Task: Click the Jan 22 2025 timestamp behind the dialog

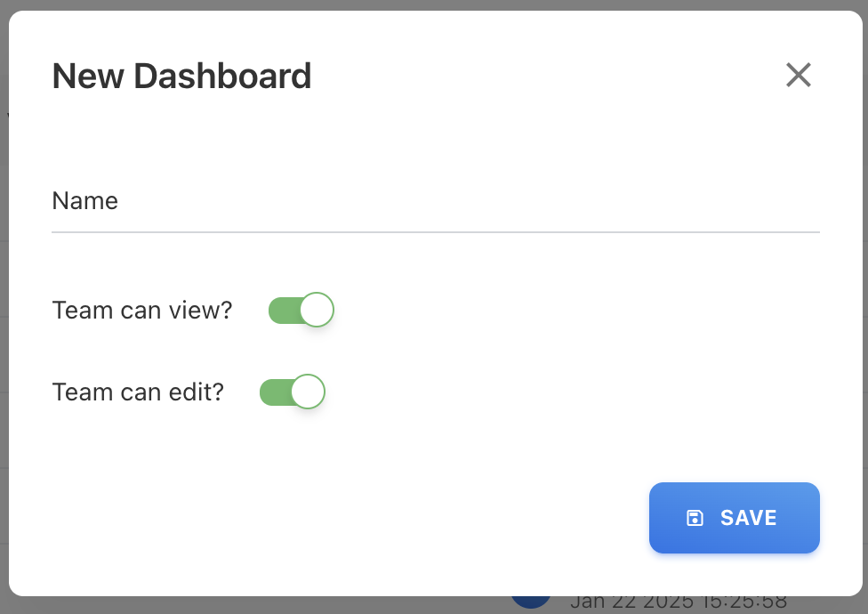Action: pyautogui.click(x=678, y=603)
